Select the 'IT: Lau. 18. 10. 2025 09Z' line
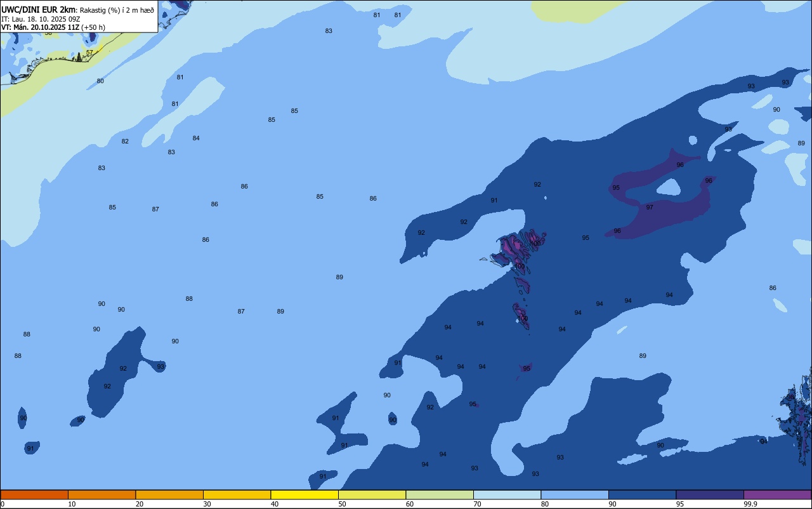Screen dimensions: 812x509 [x=40, y=18]
